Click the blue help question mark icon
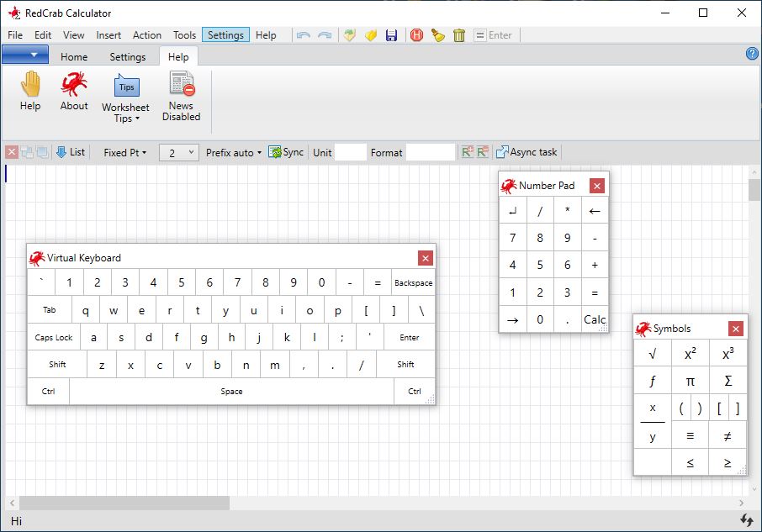 tap(752, 54)
